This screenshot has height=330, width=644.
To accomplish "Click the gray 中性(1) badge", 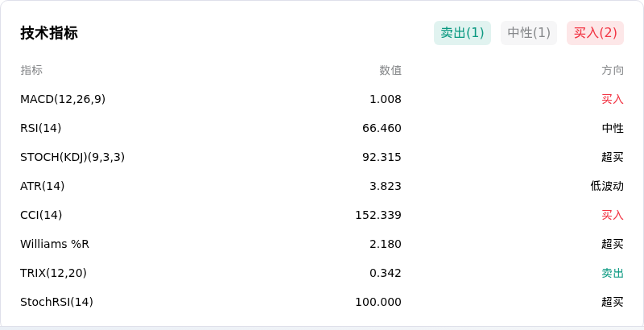I will tap(529, 33).
